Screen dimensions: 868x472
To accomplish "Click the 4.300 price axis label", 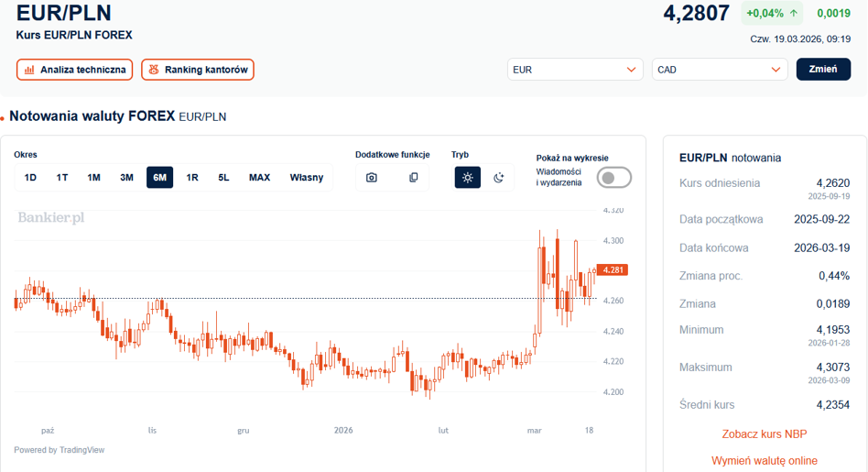I will coord(613,240).
